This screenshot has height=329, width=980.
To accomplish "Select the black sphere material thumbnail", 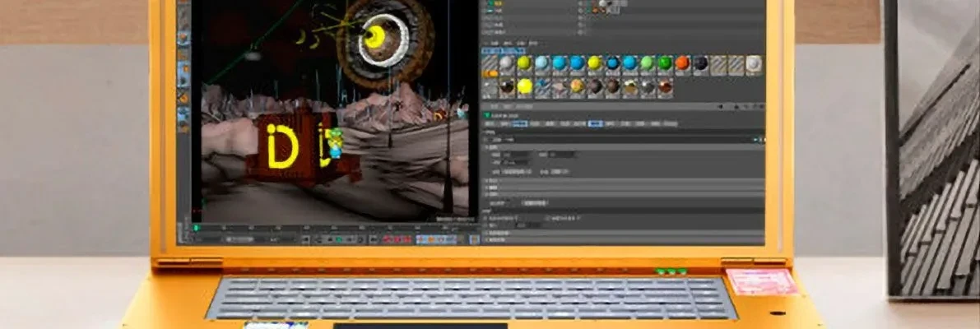I will (700, 63).
